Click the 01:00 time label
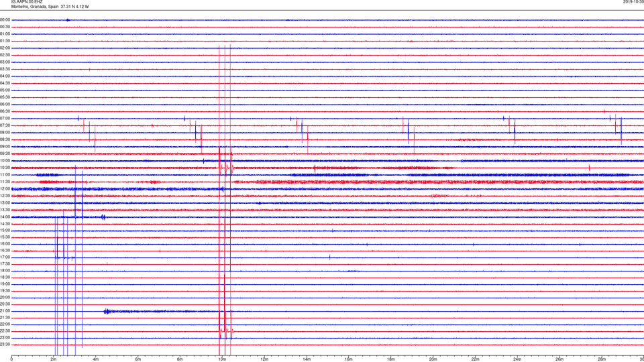Screen dimensions: 644x362 click(5, 34)
